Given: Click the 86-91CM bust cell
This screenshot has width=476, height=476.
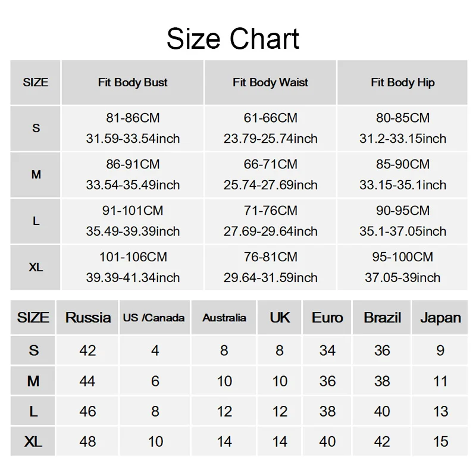Looking at the screenshot, I should (133, 174).
